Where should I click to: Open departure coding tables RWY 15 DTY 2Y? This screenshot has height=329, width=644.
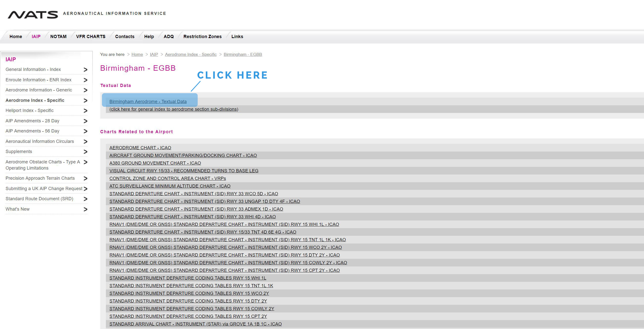188,301
